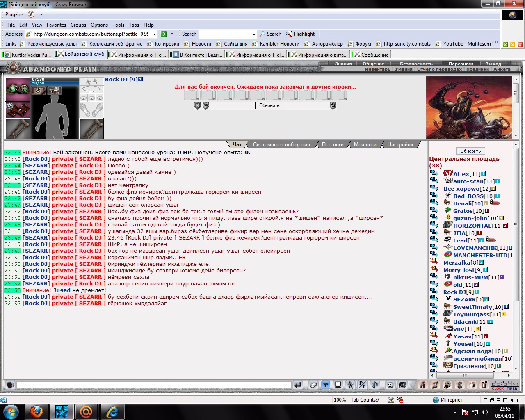
Task: Open the Search box dropdown arrow
Action: (x=254, y=34)
